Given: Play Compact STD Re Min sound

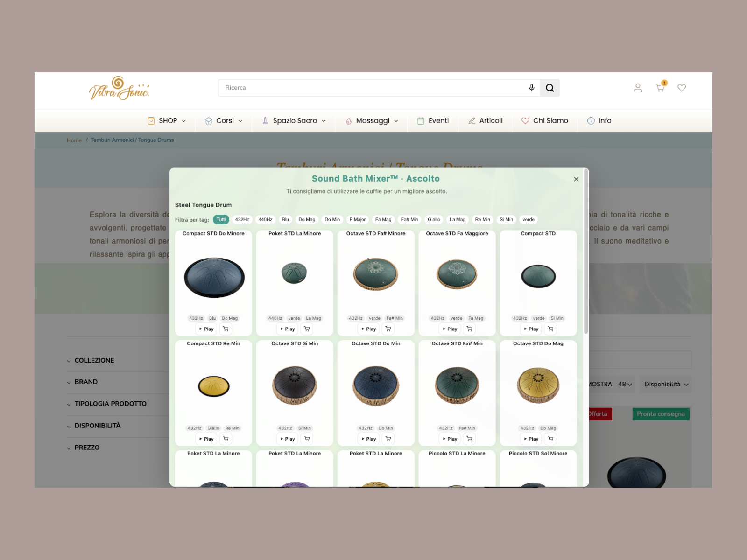Looking at the screenshot, I should coord(206,439).
